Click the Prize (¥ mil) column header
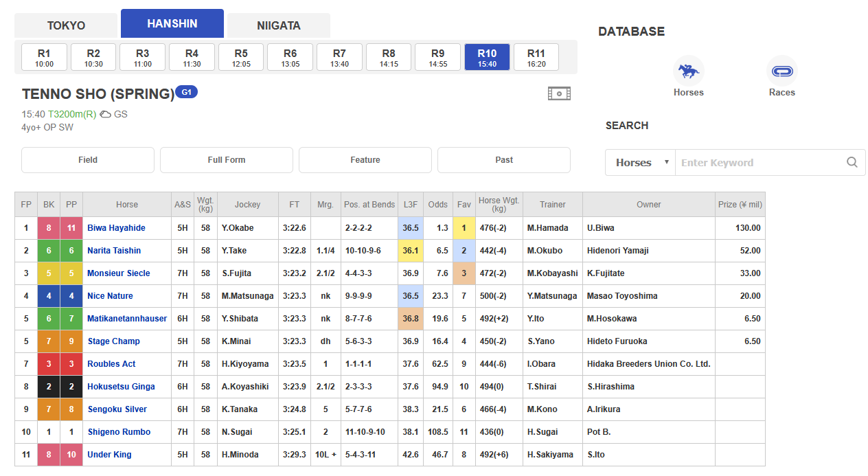868x476 pixels. [x=740, y=205]
